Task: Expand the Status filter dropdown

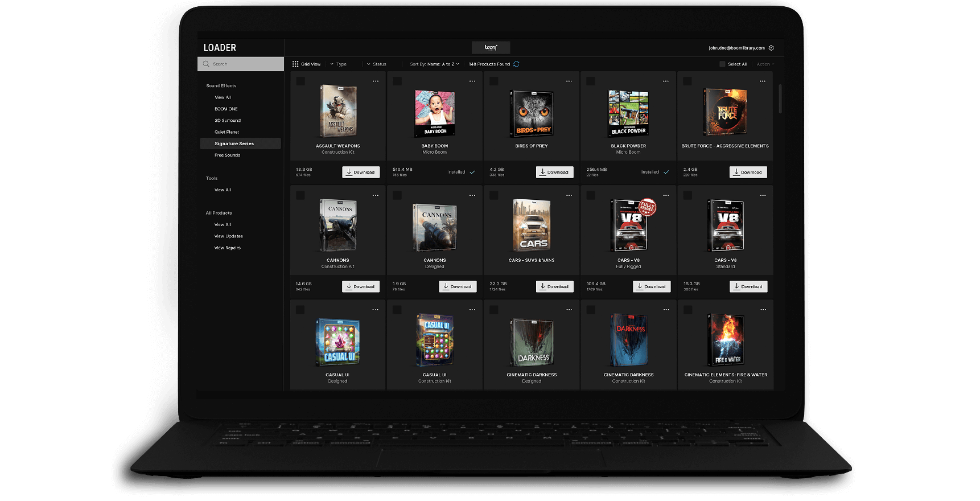Action: (x=377, y=64)
